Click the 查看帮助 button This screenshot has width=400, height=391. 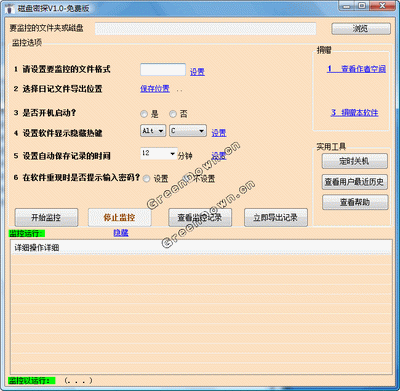[355, 202]
